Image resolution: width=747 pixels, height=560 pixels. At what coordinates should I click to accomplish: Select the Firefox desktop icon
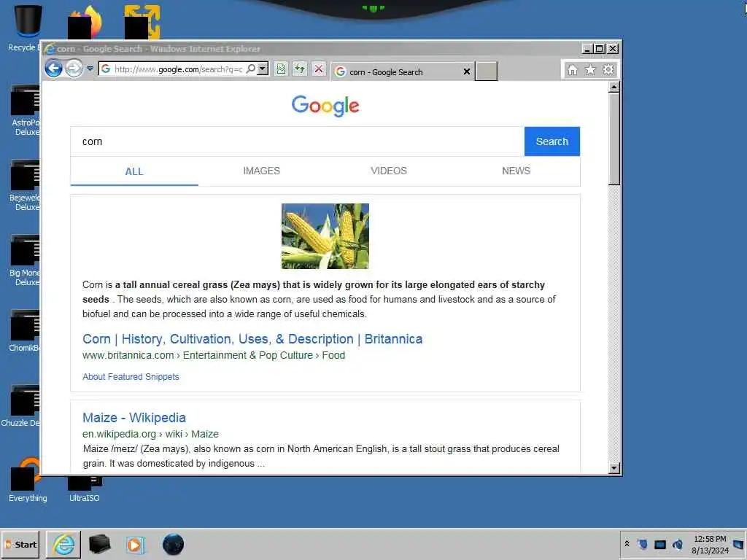pyautogui.click(x=85, y=22)
